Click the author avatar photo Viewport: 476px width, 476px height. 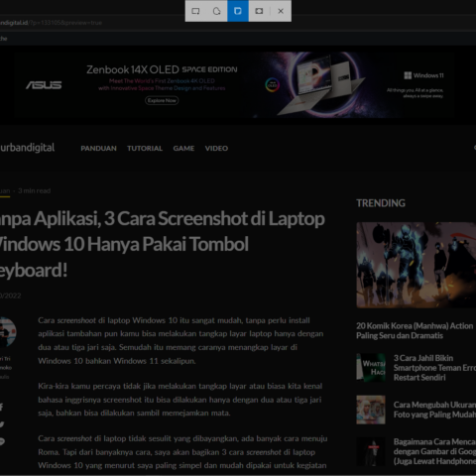[7, 332]
